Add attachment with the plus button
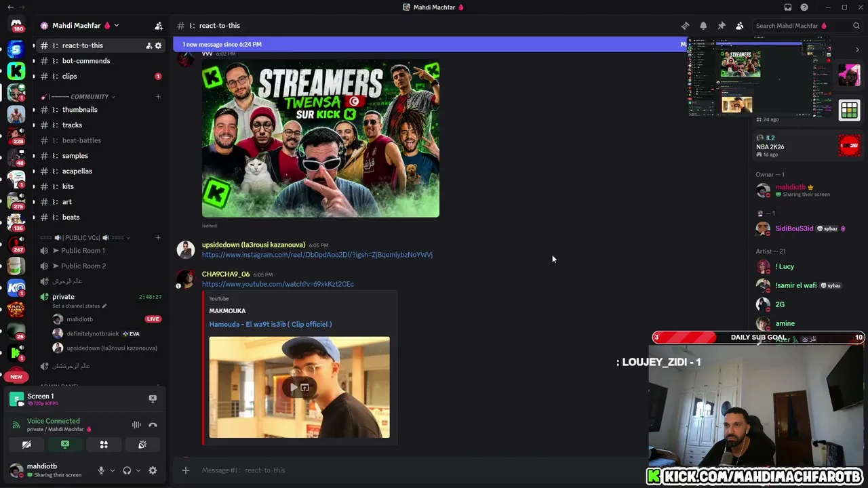Viewport: 868px width, 488px height. (186, 470)
